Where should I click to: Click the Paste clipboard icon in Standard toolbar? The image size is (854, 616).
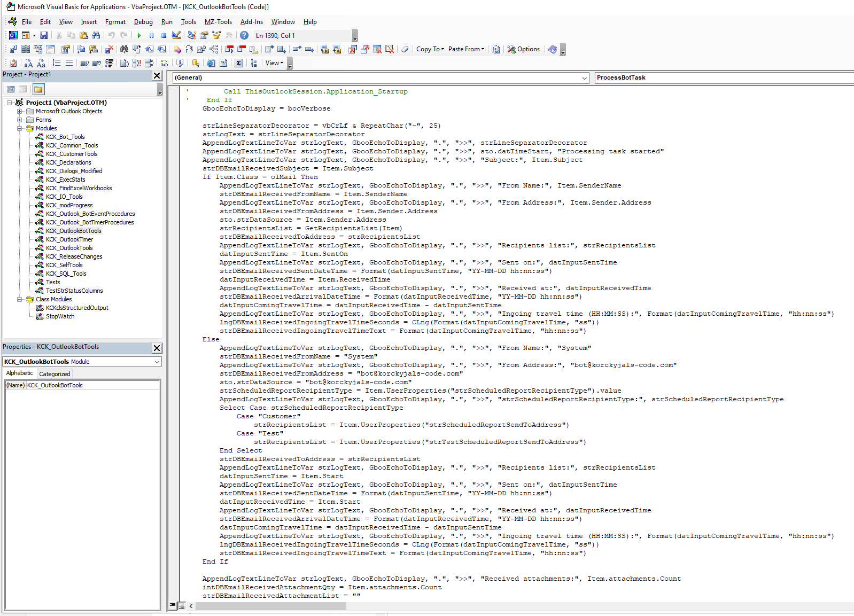point(83,35)
